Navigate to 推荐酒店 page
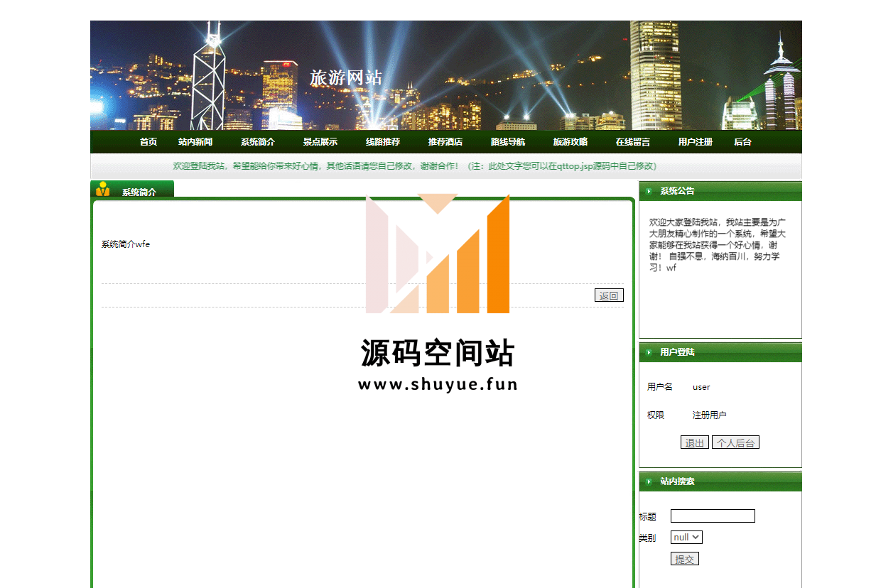The width and height of the screenshot is (876, 588). coord(445,142)
